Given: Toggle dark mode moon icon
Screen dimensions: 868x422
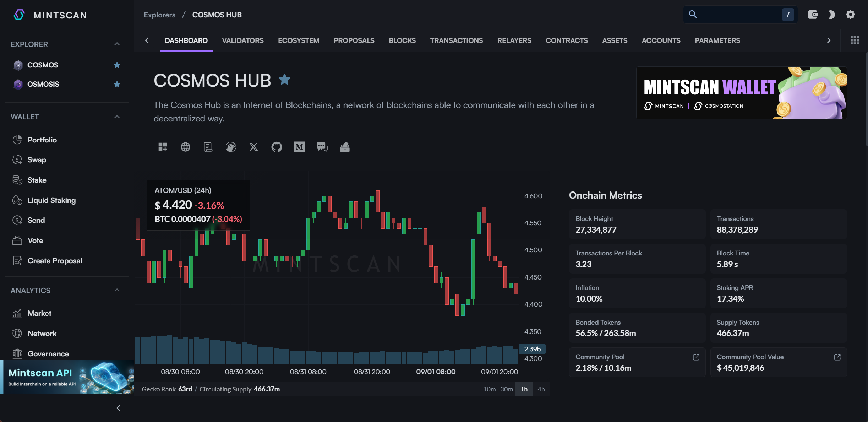Looking at the screenshot, I should click(x=831, y=15).
